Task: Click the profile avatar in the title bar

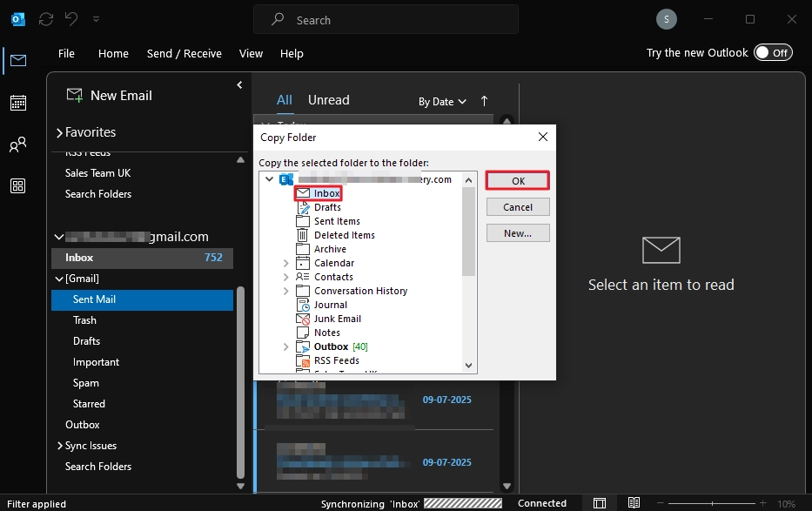Action: point(666,18)
